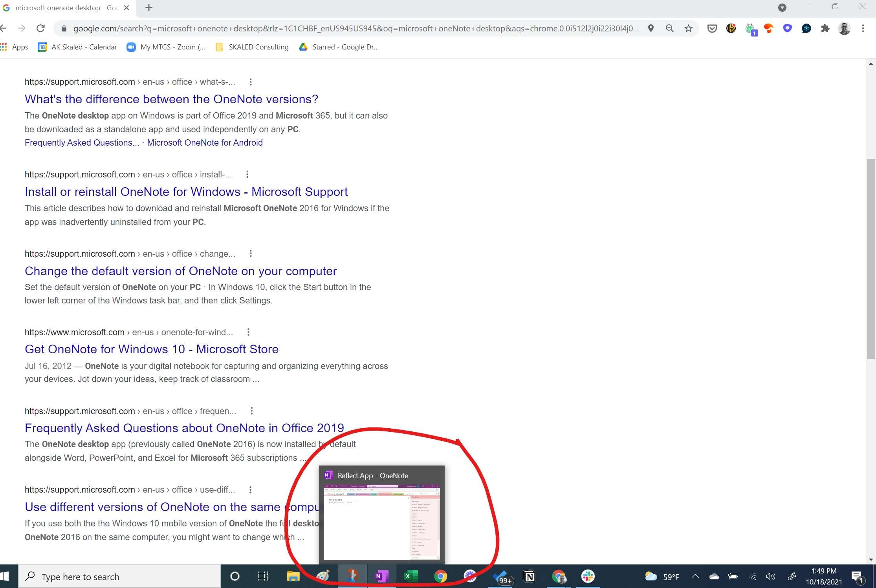
Task: Open the weather widget showing 59°F
Action: [x=662, y=577]
